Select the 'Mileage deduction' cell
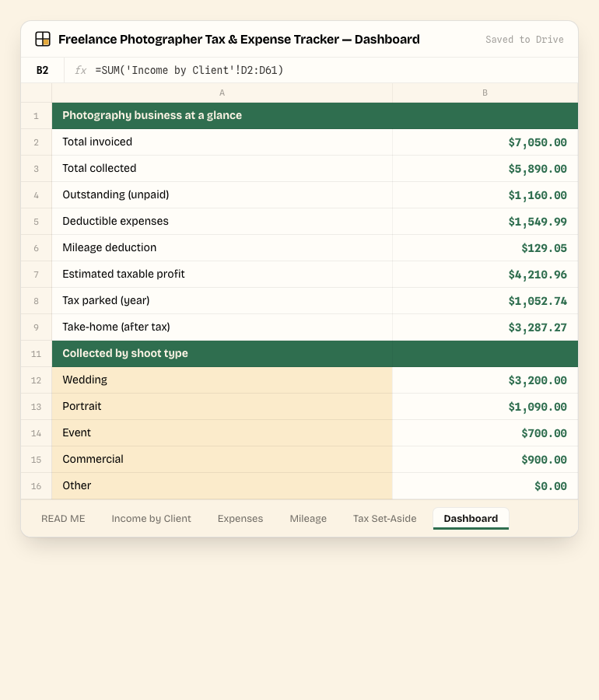 click(222, 248)
